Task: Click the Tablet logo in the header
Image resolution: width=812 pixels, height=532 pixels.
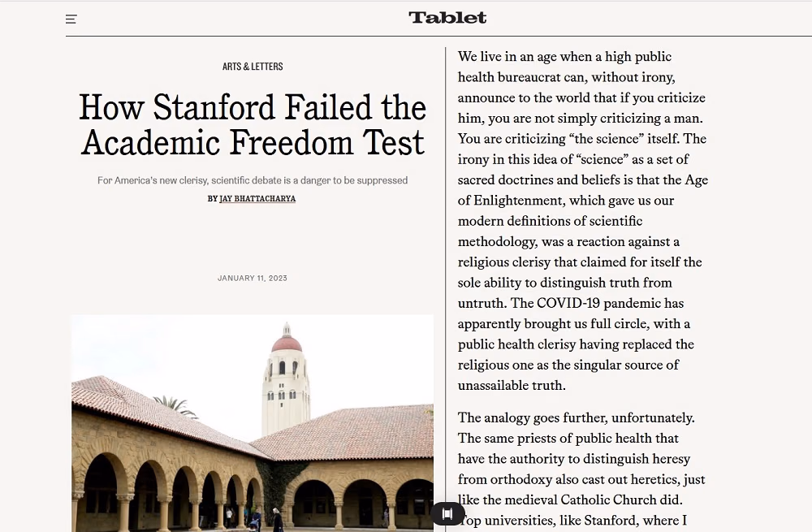Action: 447,18
